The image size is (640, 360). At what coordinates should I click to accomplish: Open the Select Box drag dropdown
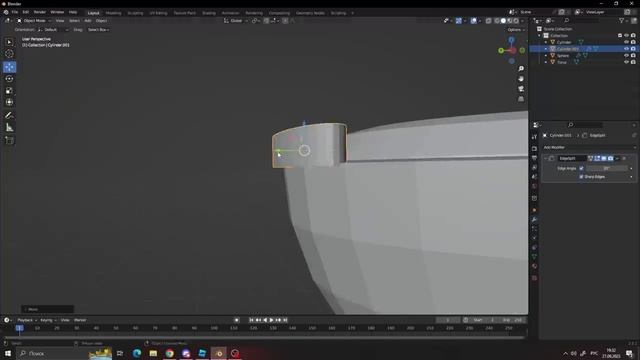click(x=98, y=30)
